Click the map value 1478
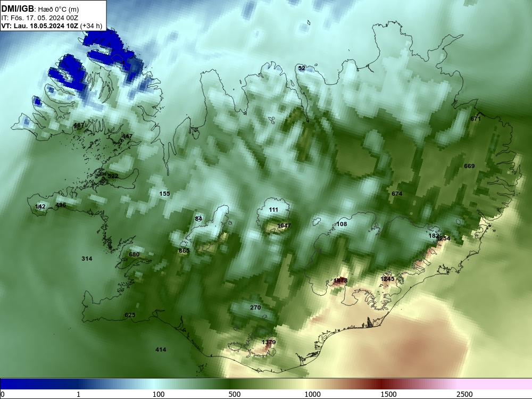The height and width of the screenshot is (399, 532). (340, 280)
